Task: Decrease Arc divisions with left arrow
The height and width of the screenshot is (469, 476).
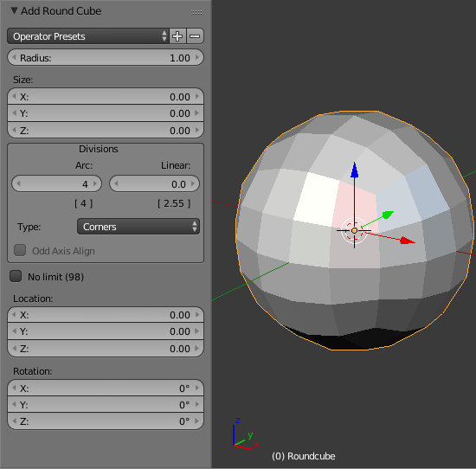Action: [18, 183]
